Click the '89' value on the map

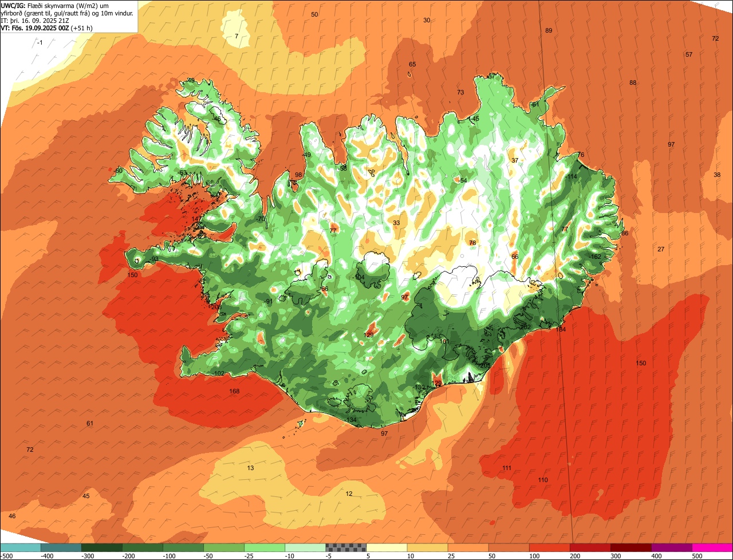coord(549,31)
